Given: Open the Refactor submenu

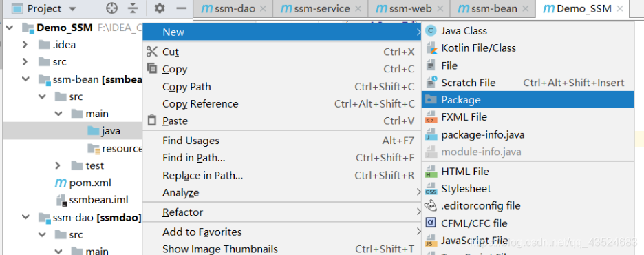Looking at the screenshot, I should point(282,212).
